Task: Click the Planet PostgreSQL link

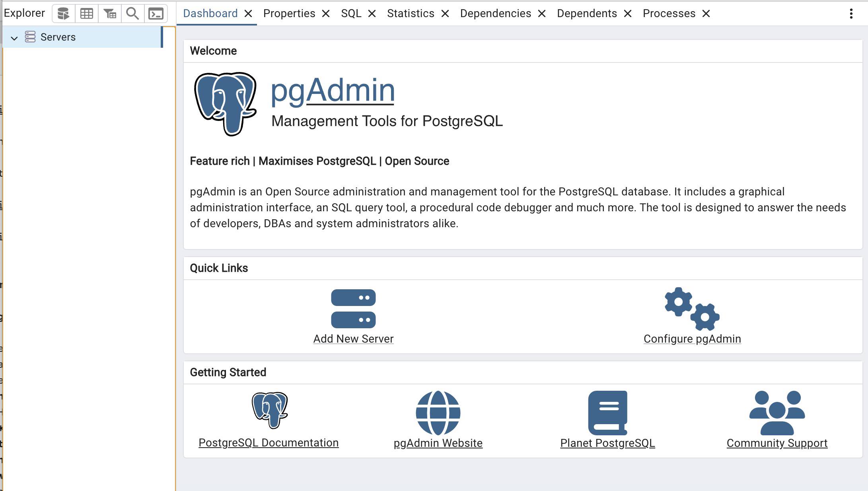Action: [x=607, y=443]
